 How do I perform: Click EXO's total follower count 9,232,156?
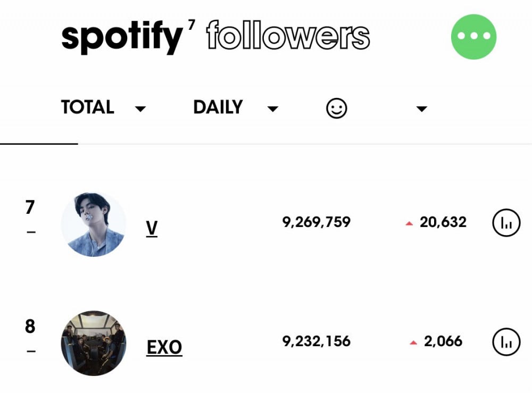(316, 341)
